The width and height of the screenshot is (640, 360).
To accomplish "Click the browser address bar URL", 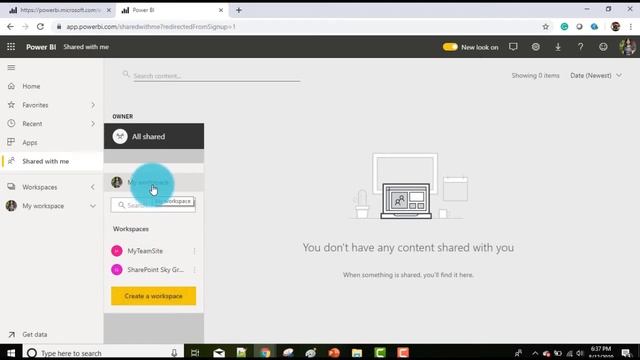I will [151, 27].
